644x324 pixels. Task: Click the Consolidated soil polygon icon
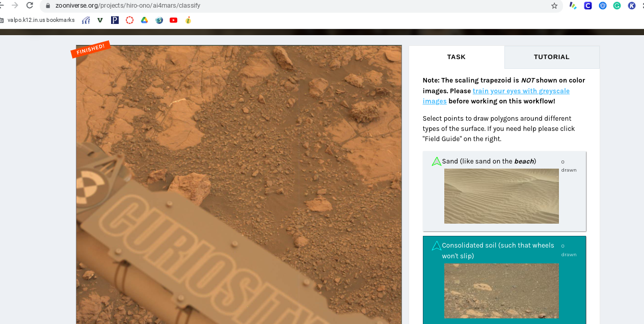pos(437,246)
